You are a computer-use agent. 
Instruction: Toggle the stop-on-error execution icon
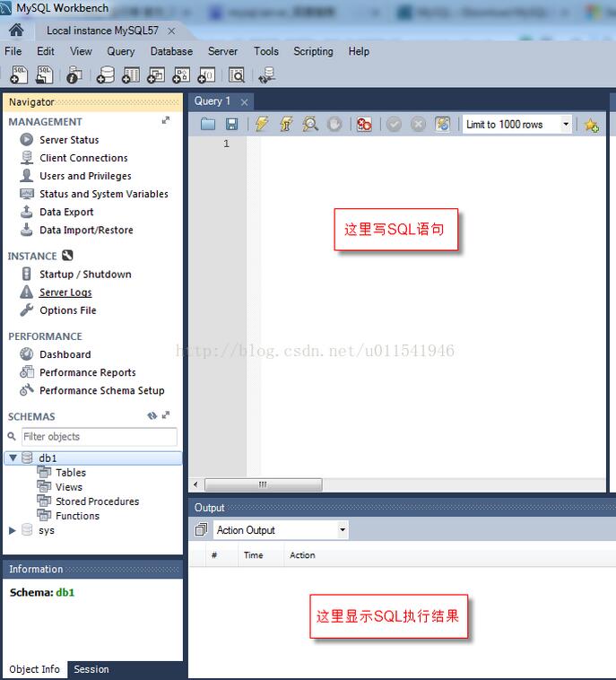pyautogui.click(x=364, y=125)
